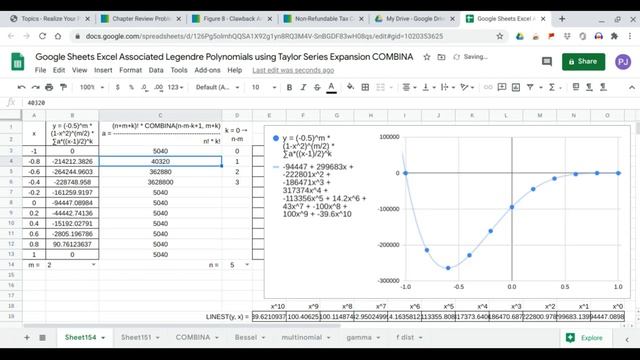
Task: Click the green Share button
Action: [583, 62]
